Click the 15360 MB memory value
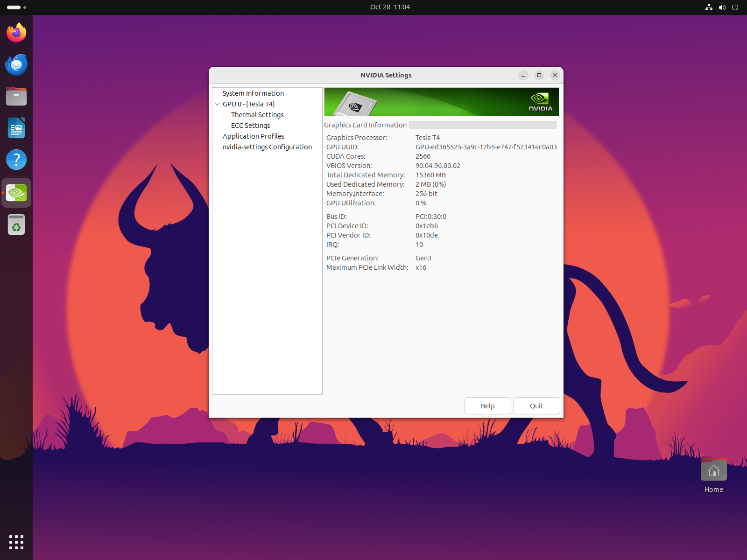 tap(430, 175)
